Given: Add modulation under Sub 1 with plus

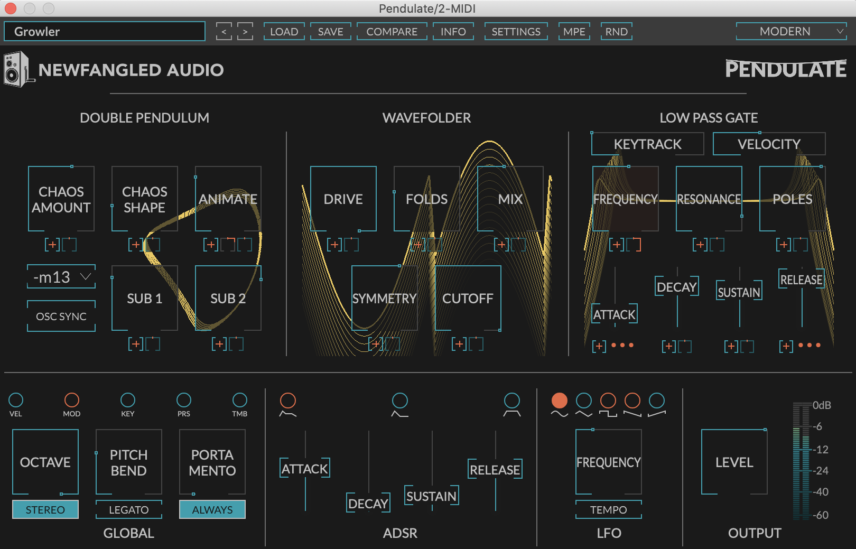Looking at the screenshot, I should (x=135, y=344).
